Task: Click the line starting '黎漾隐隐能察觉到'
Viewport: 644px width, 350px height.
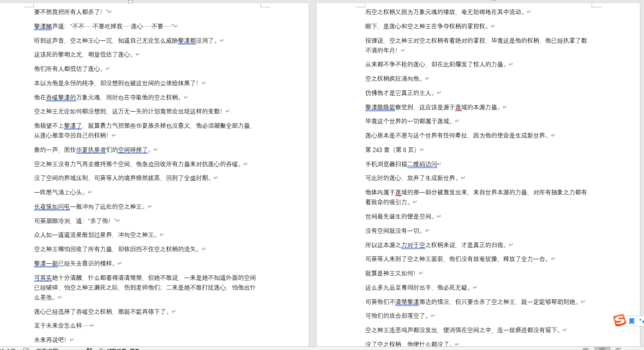Action: (434, 107)
